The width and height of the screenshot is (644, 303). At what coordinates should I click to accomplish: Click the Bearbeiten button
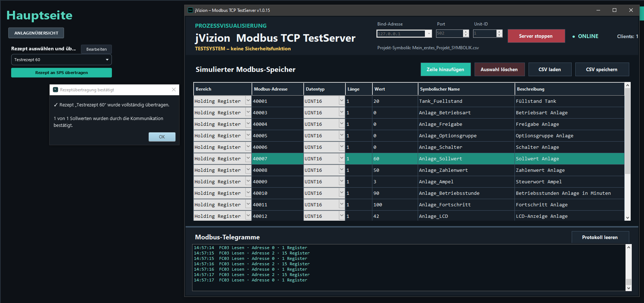(96, 49)
